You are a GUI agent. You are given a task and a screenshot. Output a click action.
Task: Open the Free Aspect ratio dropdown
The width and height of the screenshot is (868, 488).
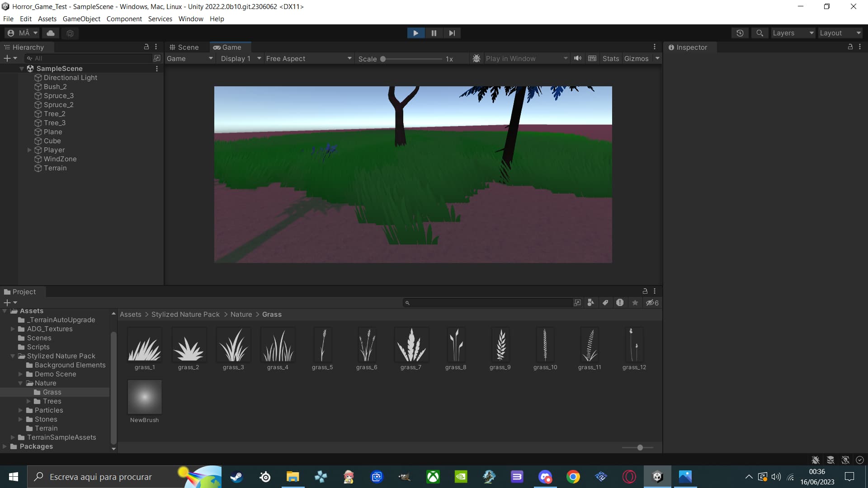[309, 58]
